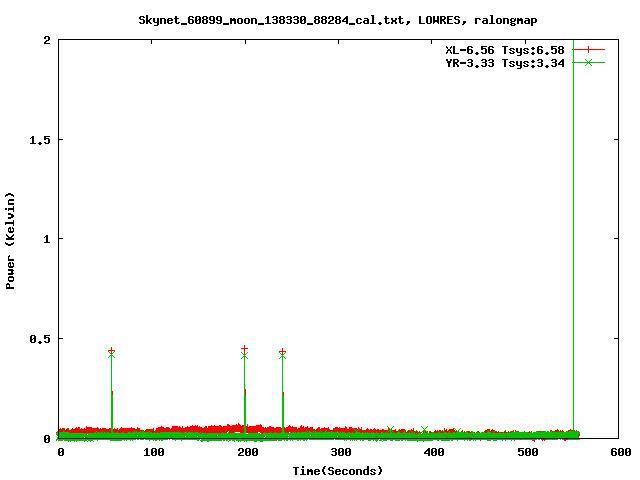Click the y-axis tick label 1
The width and height of the screenshot is (640, 480).
click(47, 239)
